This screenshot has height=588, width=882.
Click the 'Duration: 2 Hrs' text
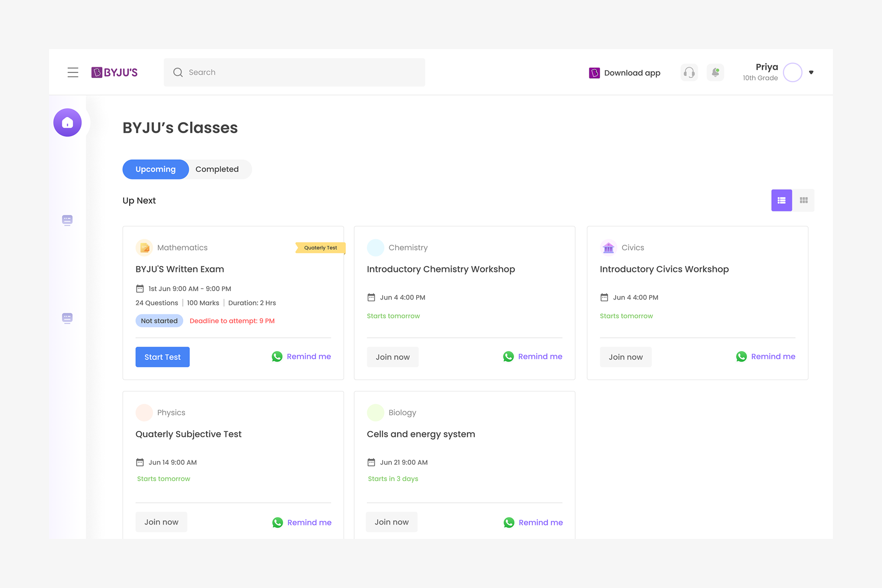pos(252,303)
